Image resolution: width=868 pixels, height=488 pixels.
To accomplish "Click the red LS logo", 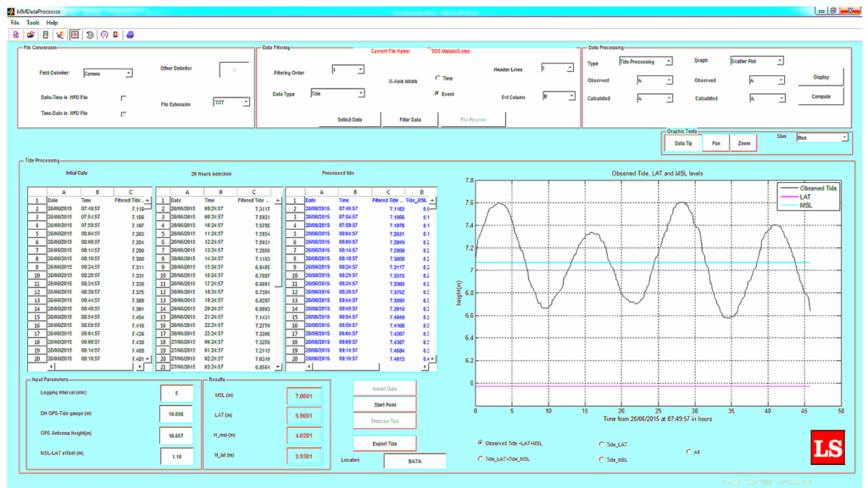I will coord(827,447).
